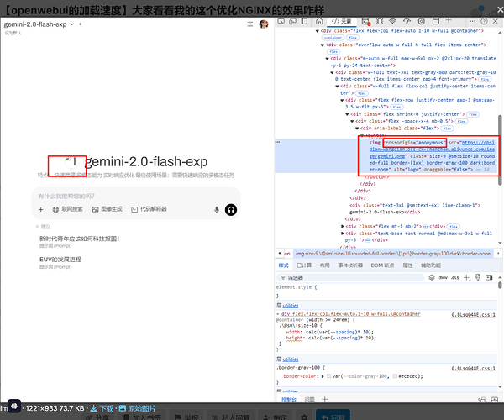Open the Console tool icon with error badge
The width and height of the screenshot is (504, 420).
365,22
